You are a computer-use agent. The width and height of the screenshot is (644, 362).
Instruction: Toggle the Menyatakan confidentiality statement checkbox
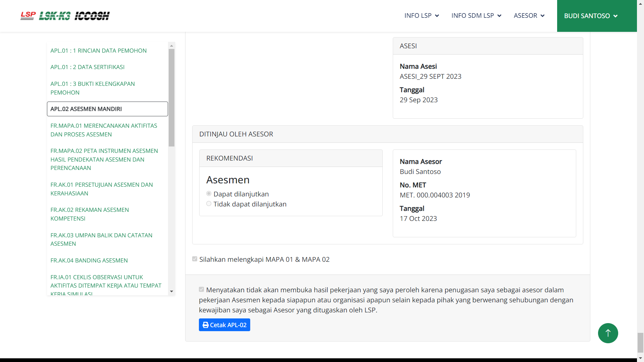(x=201, y=290)
